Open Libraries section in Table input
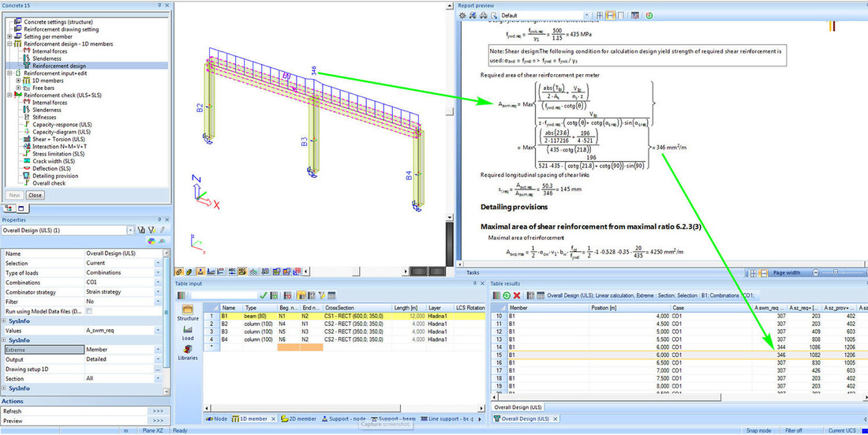Image resolution: width=868 pixels, height=435 pixels. pyautogui.click(x=188, y=352)
